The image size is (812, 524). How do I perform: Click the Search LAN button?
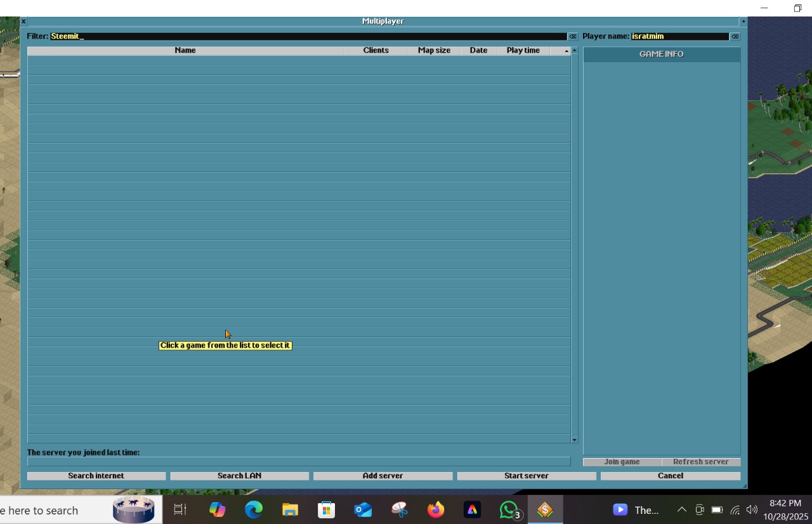click(x=239, y=476)
